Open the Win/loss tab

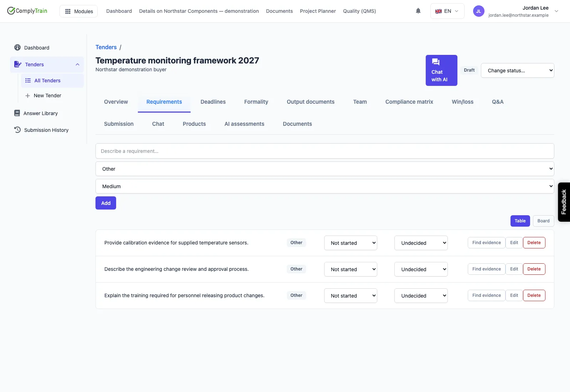pyautogui.click(x=462, y=102)
